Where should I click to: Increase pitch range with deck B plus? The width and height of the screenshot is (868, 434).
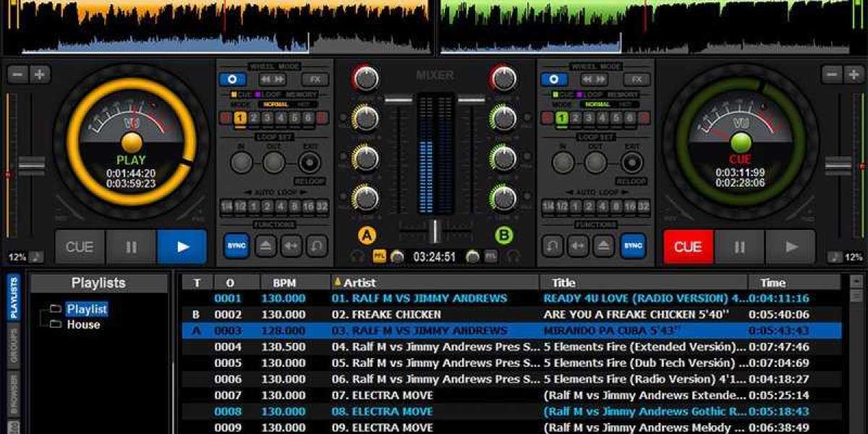854,74
